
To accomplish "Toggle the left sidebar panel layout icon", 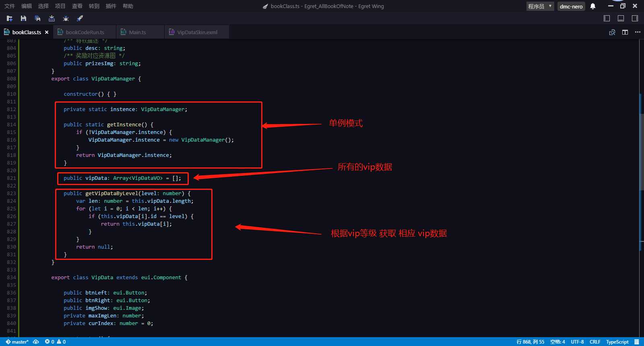I will (607, 18).
